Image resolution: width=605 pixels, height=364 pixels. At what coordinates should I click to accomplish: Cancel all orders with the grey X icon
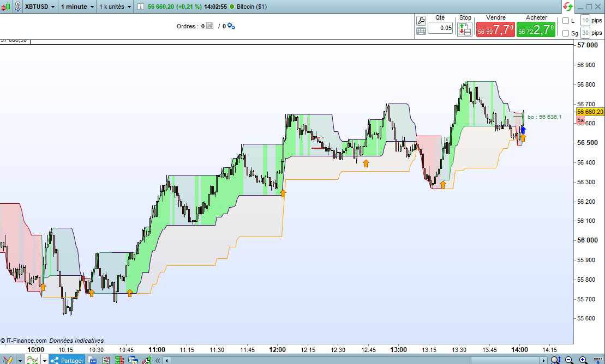(210, 26)
